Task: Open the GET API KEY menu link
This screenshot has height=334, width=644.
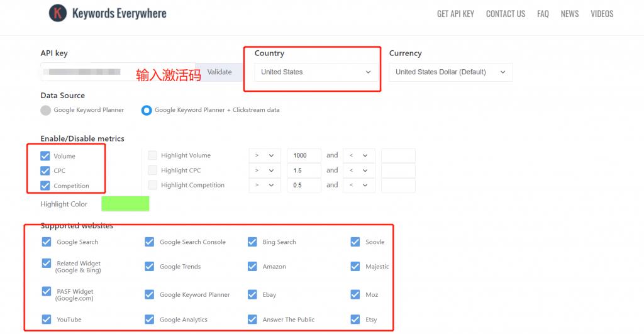Action: [455, 14]
